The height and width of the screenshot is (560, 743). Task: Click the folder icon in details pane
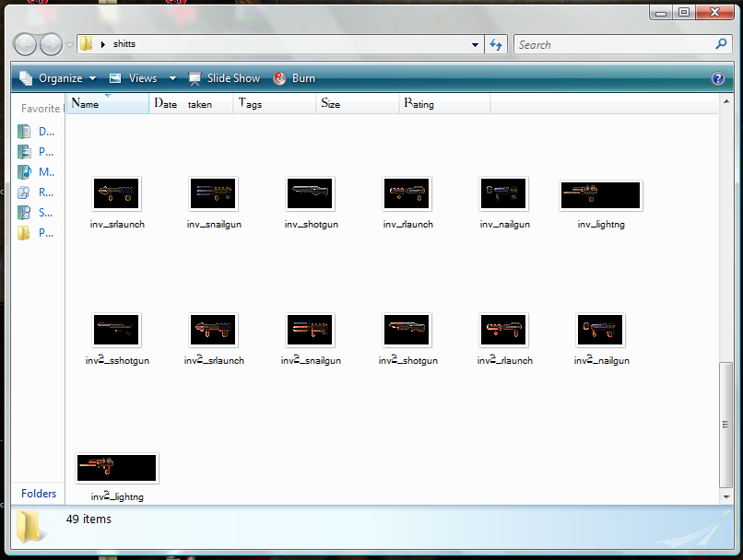coord(30,527)
